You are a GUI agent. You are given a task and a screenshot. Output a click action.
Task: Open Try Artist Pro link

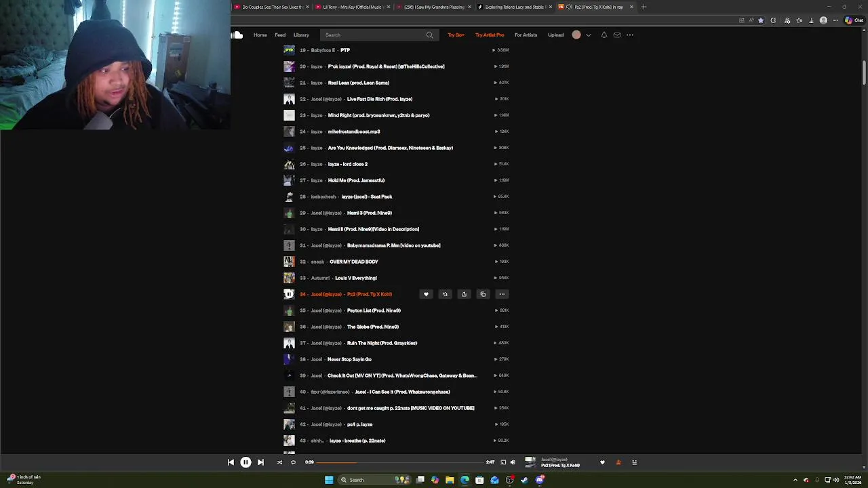490,35
